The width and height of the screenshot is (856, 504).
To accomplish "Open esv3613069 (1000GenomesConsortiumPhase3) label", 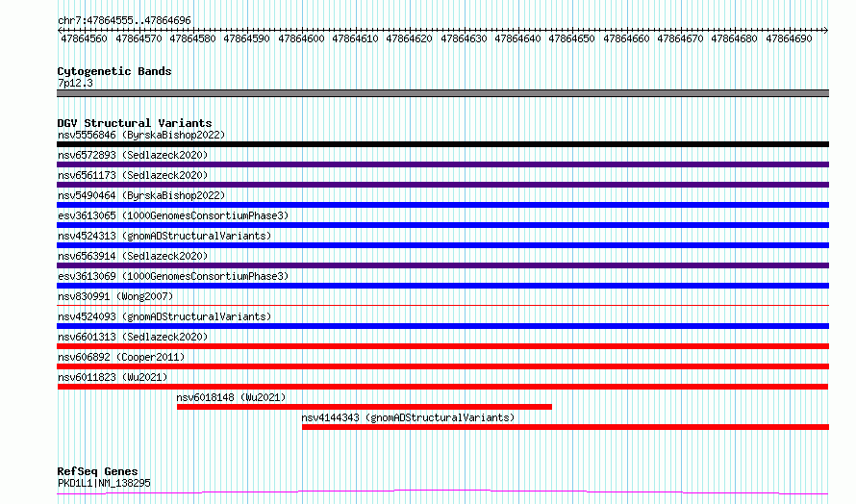I will point(173,276).
